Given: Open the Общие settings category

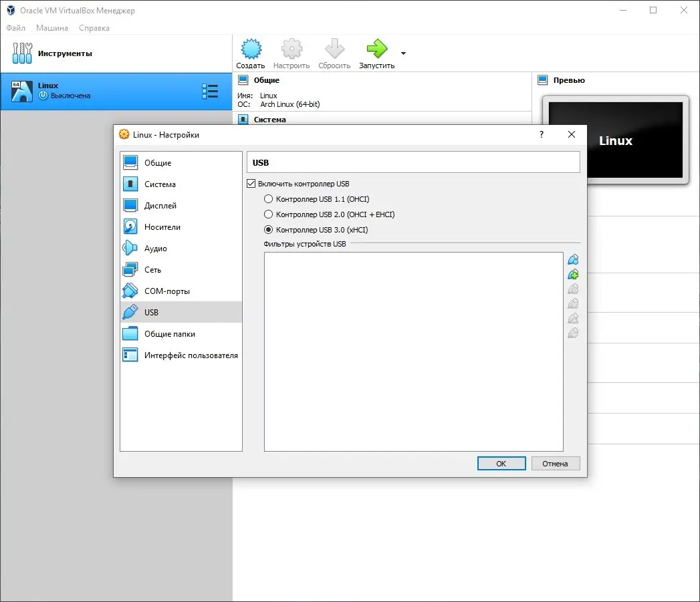Looking at the screenshot, I should [181, 163].
